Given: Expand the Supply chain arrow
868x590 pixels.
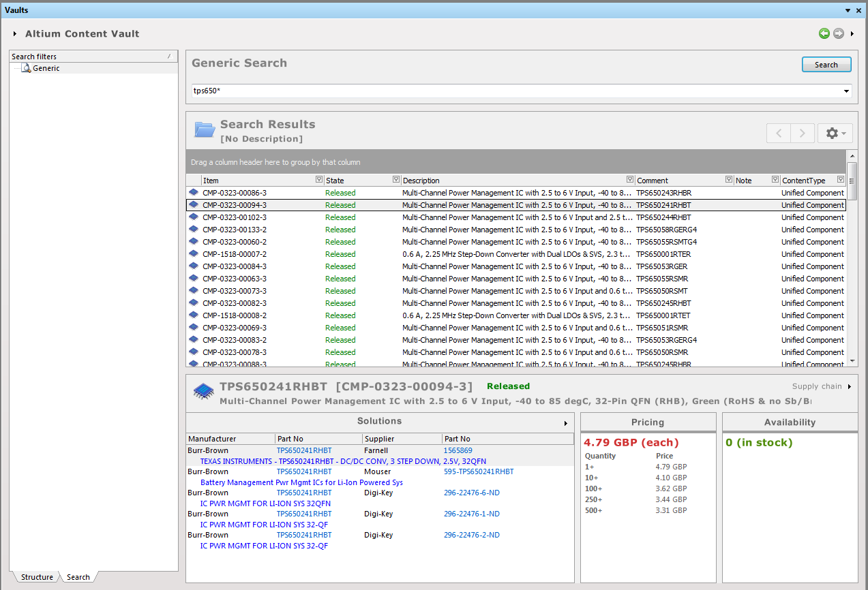Looking at the screenshot, I should click(x=850, y=387).
